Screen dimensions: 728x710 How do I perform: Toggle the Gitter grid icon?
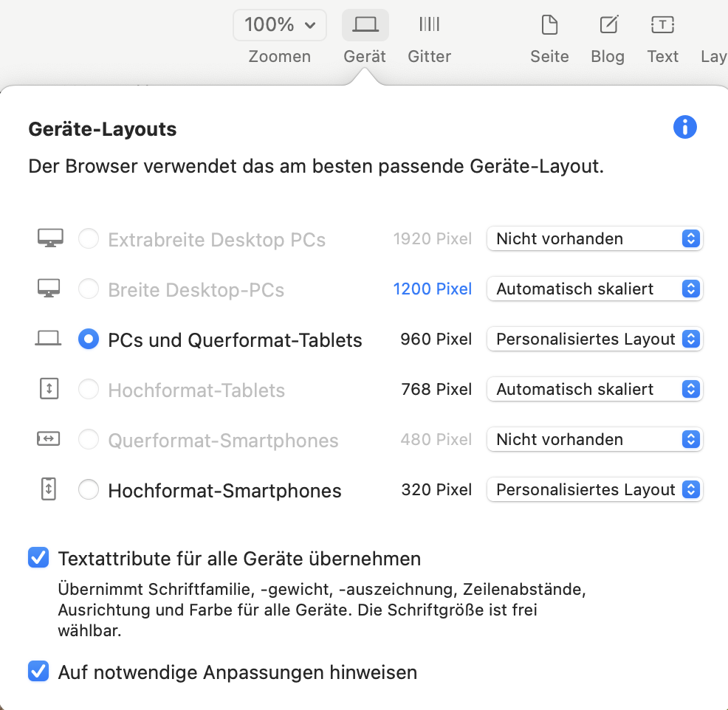[429, 25]
